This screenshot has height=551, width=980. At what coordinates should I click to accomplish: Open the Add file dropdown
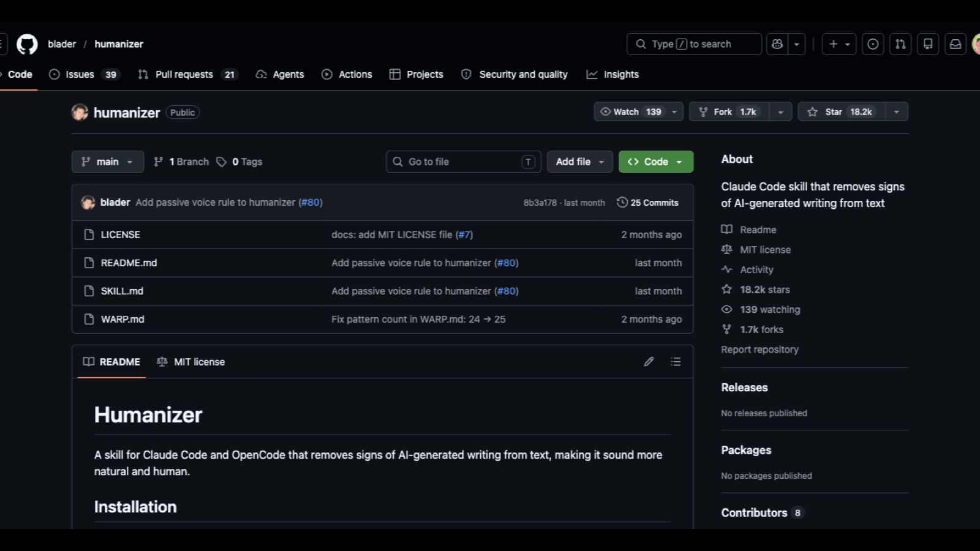(579, 162)
